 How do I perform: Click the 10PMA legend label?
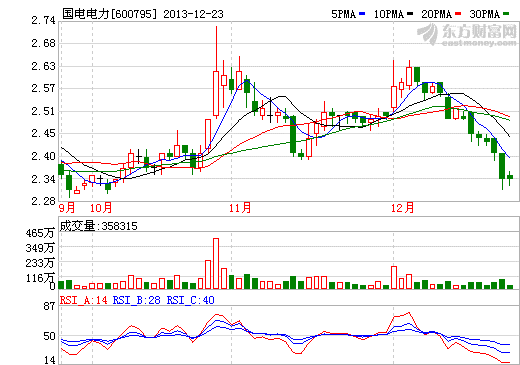coord(389,14)
